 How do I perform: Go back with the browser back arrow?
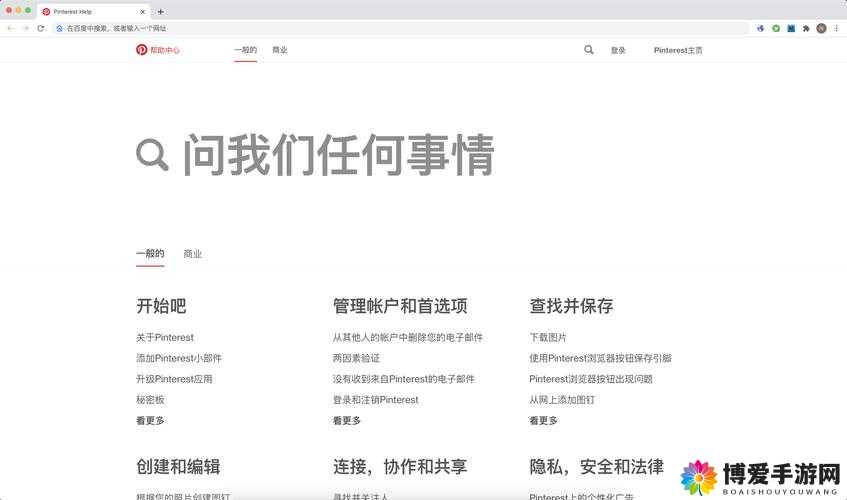(10, 28)
